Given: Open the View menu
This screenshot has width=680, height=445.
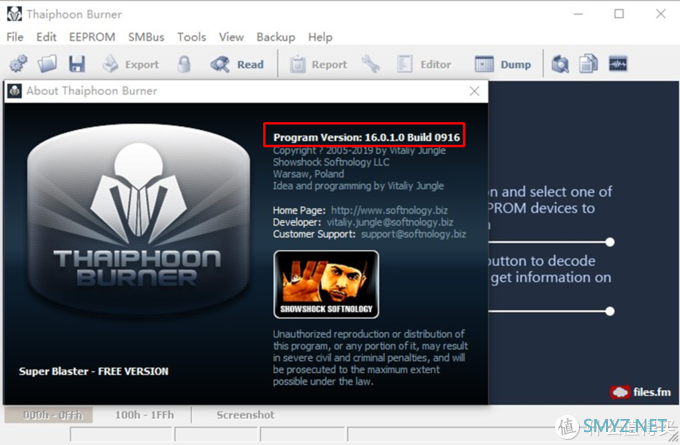Looking at the screenshot, I should click(231, 37).
